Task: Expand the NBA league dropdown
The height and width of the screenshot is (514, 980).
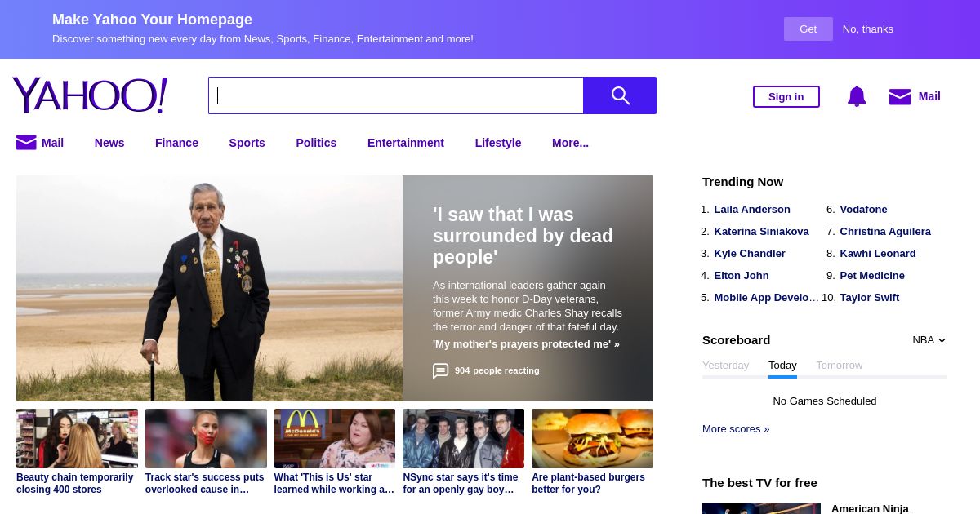Action: click(x=929, y=340)
